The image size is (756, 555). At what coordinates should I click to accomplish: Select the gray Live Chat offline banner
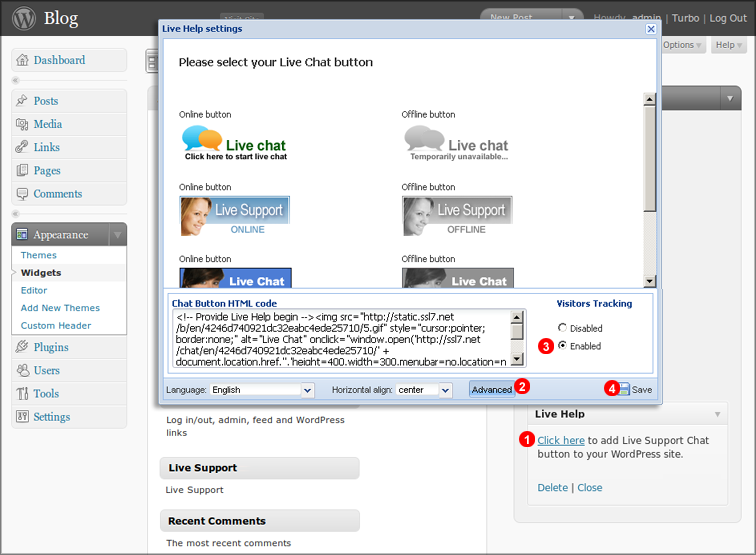458,278
